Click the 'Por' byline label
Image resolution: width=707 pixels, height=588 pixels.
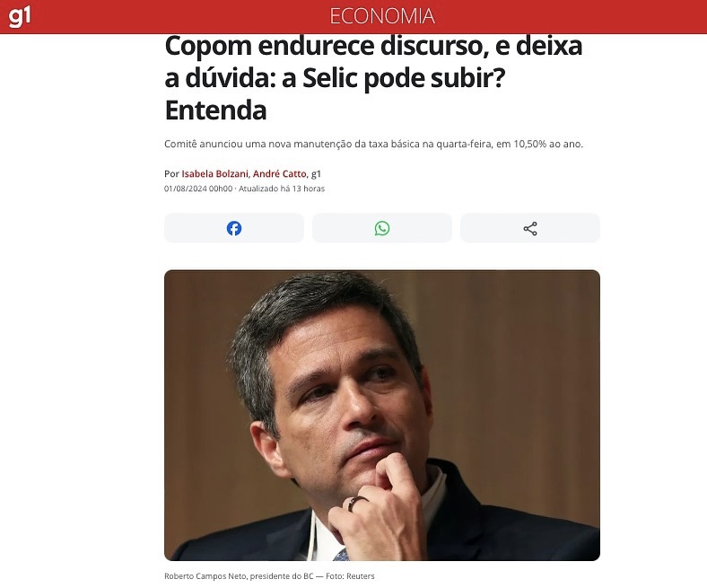171,174
